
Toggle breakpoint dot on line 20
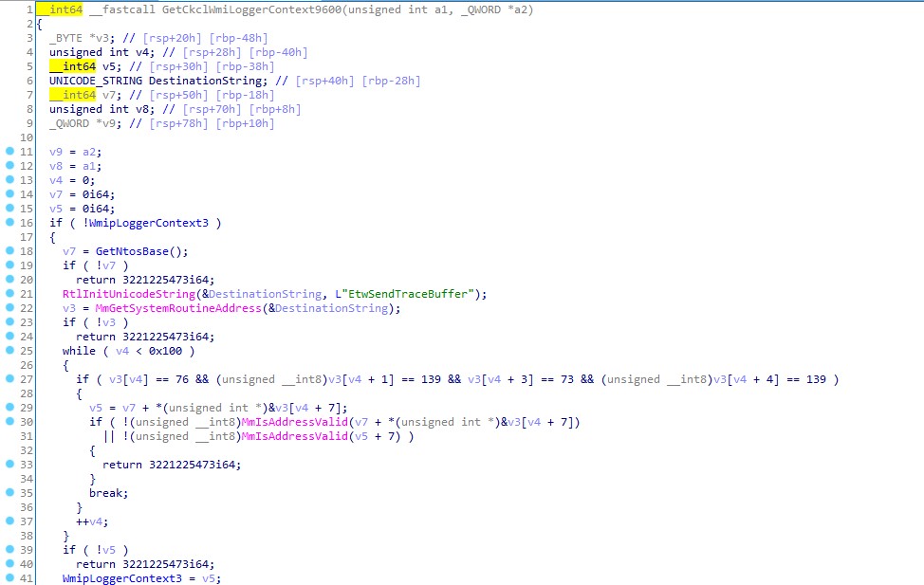click(9, 279)
